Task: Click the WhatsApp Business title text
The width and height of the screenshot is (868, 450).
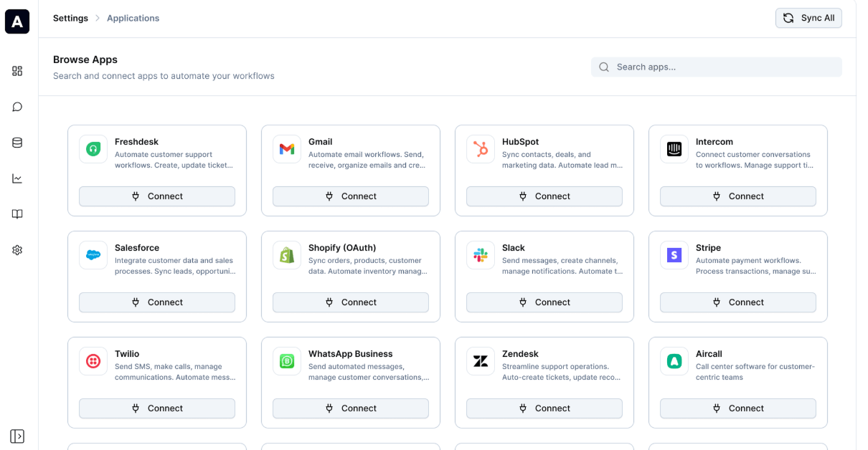Action: tap(351, 354)
